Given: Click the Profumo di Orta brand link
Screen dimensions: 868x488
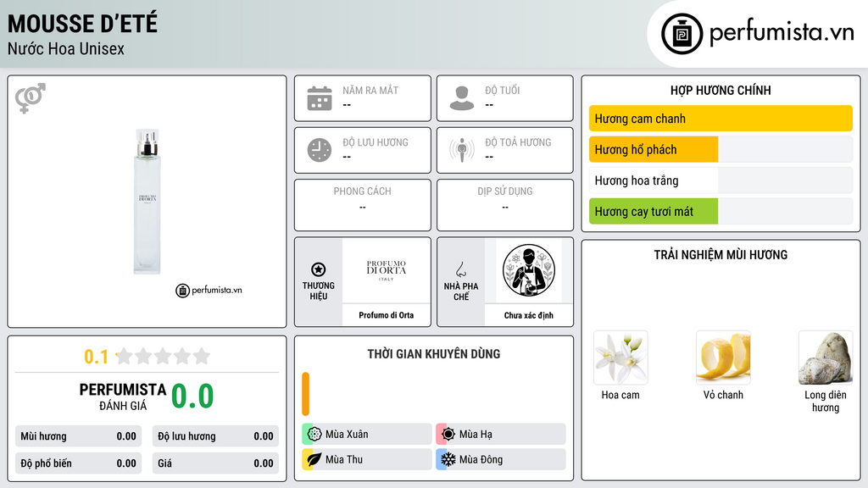Looking at the screenshot, I should point(387,315).
